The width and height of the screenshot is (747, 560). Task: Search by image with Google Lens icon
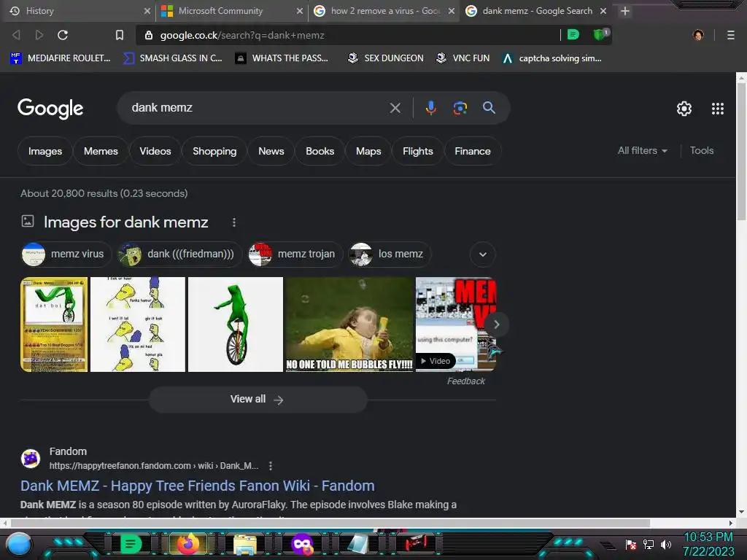460,108
